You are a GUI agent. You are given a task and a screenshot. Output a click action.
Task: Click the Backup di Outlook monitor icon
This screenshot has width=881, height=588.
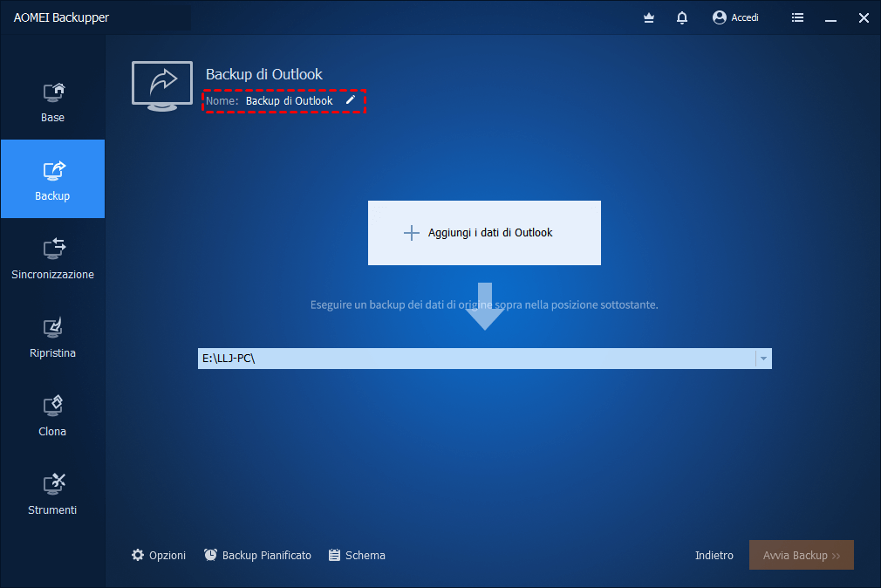(x=162, y=85)
